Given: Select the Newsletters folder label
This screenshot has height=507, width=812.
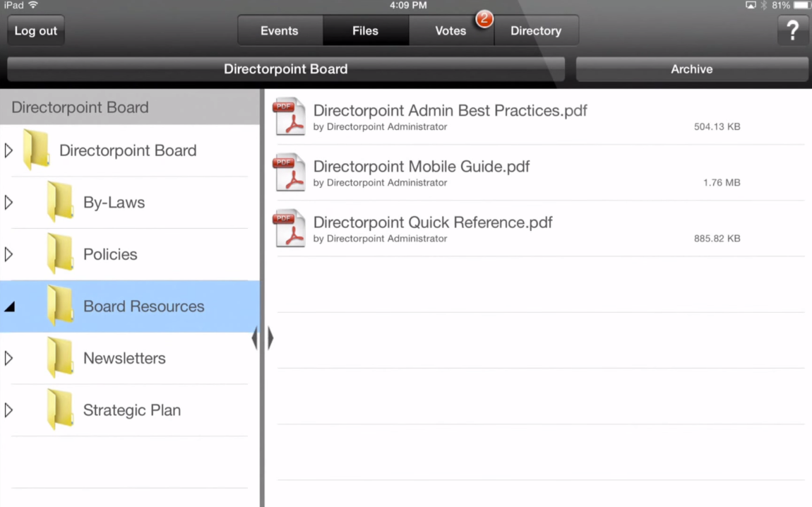Looking at the screenshot, I should (124, 358).
